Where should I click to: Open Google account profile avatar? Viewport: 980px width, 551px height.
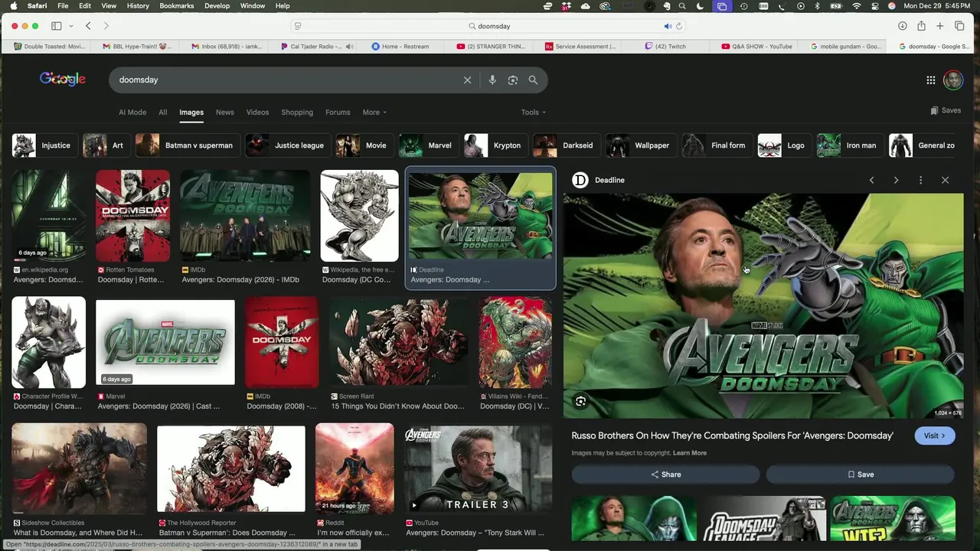click(953, 80)
